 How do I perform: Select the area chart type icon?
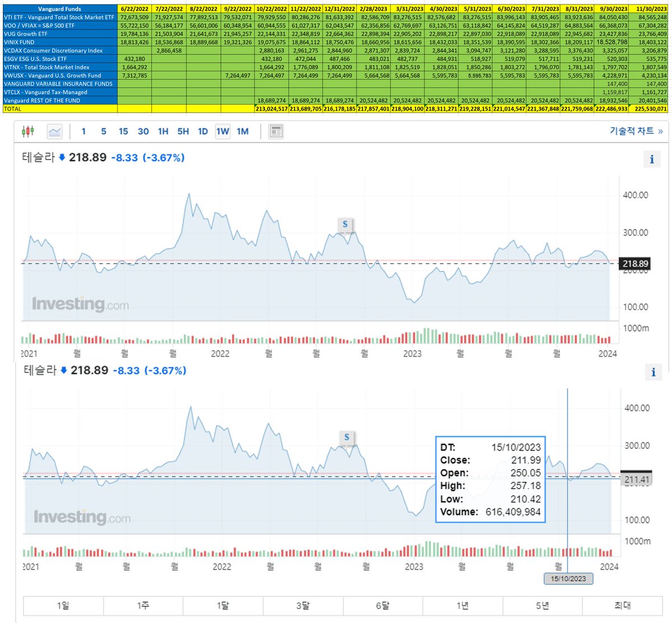tap(54, 131)
